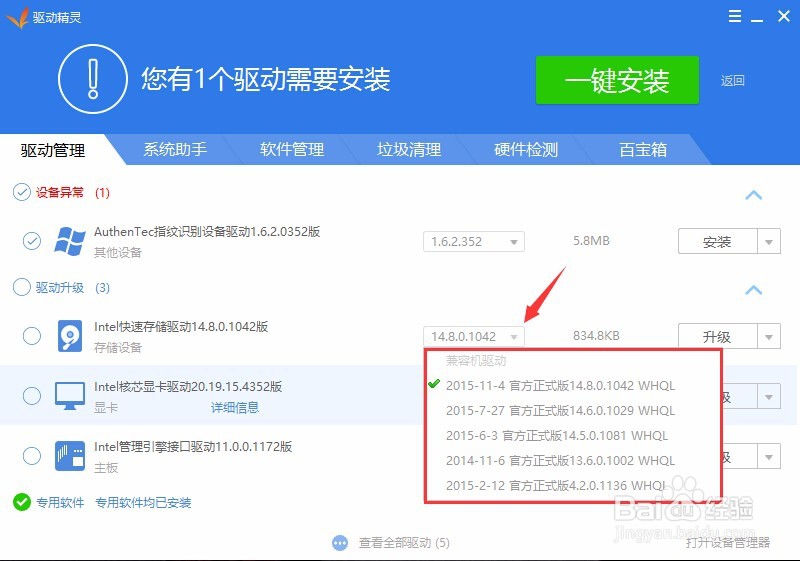Open the hamburger main menu icon
The image size is (800, 561).
pyautogui.click(x=735, y=16)
